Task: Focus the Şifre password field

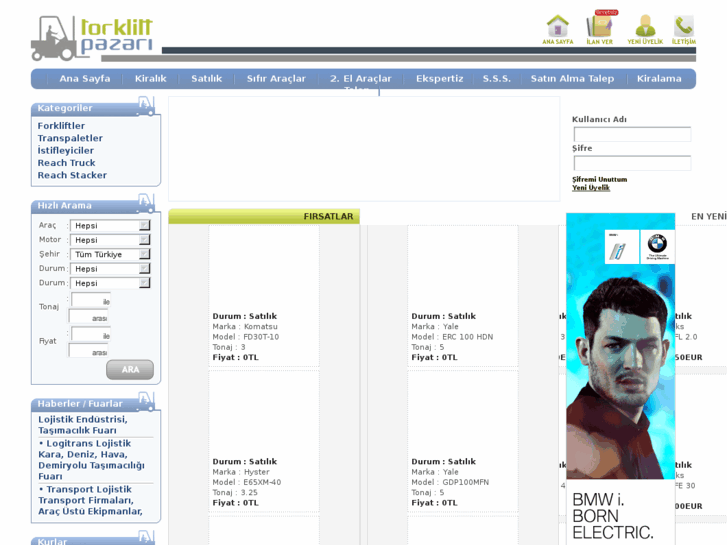Action: click(632, 163)
